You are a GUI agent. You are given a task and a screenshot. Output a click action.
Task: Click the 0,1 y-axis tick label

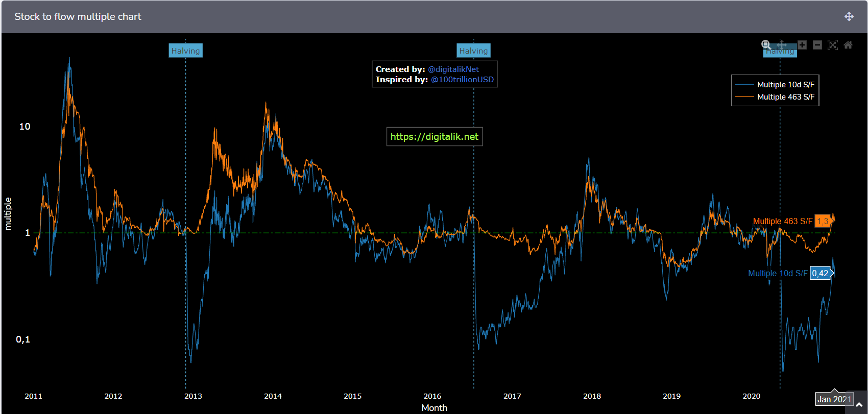23,339
